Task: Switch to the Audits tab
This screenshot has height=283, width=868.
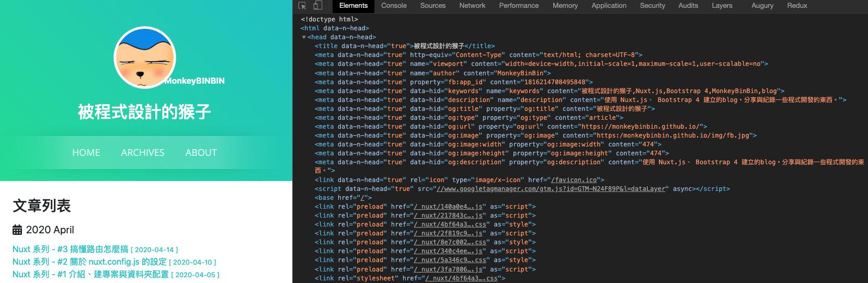Action: pos(688,6)
